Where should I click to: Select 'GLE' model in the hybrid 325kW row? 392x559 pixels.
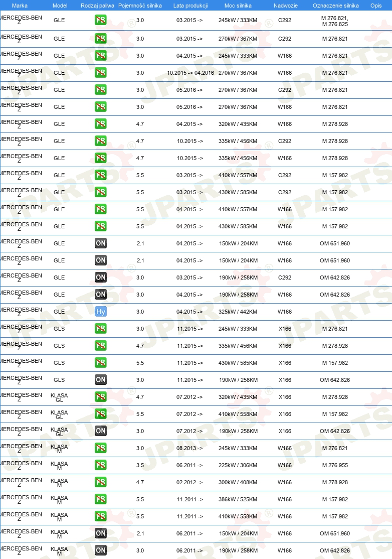point(59,312)
